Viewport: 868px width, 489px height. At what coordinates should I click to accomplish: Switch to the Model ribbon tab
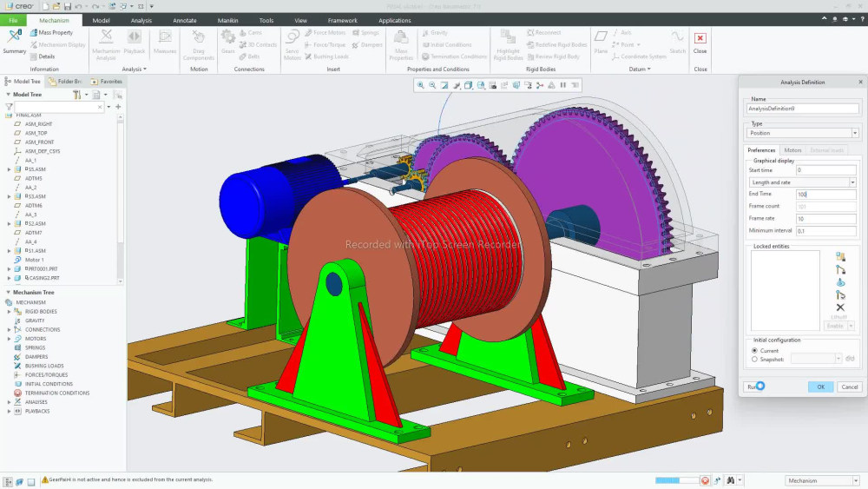(x=101, y=21)
